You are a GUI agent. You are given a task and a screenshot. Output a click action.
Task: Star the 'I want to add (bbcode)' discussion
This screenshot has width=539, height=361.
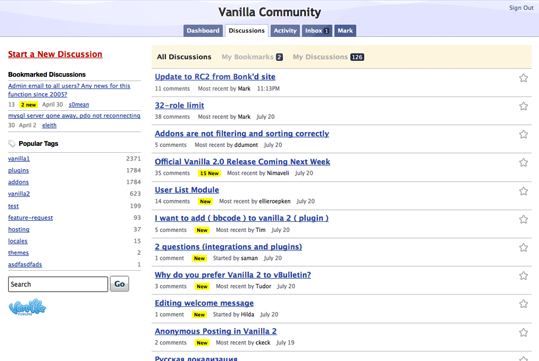coord(523,219)
